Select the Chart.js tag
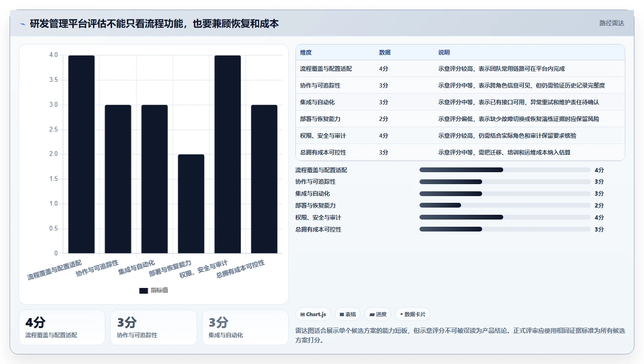Screen dimensions: 644x364 coord(313,314)
